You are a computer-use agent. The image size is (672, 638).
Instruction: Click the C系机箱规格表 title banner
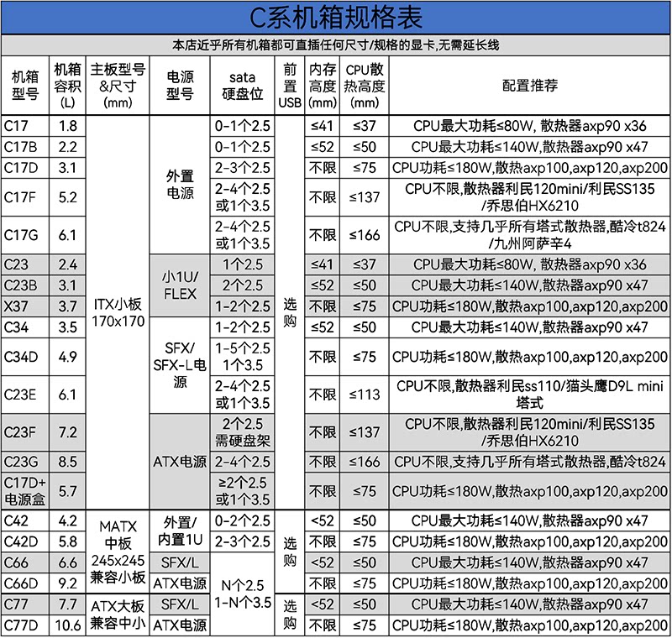(x=336, y=18)
